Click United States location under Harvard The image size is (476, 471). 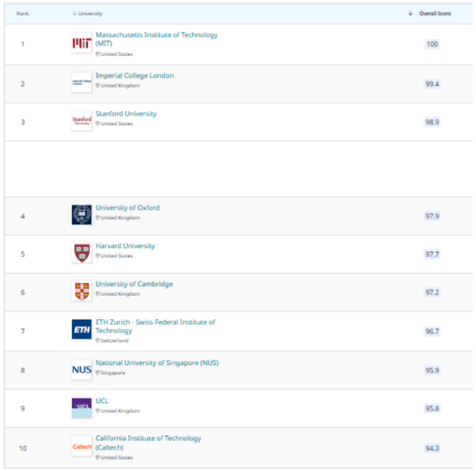point(114,256)
